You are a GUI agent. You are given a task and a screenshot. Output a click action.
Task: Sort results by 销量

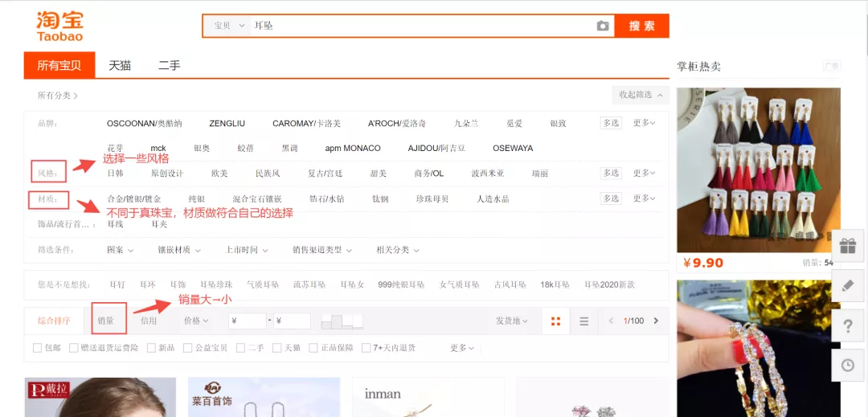pos(106,321)
